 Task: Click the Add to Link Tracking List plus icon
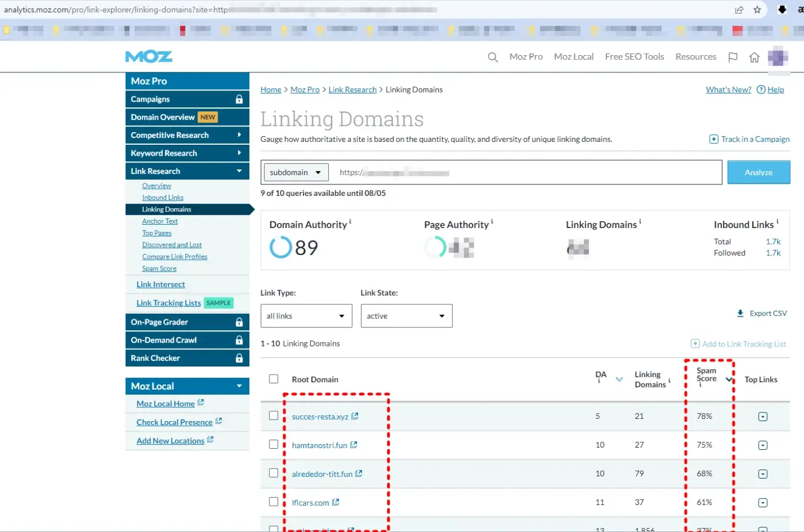(x=695, y=344)
